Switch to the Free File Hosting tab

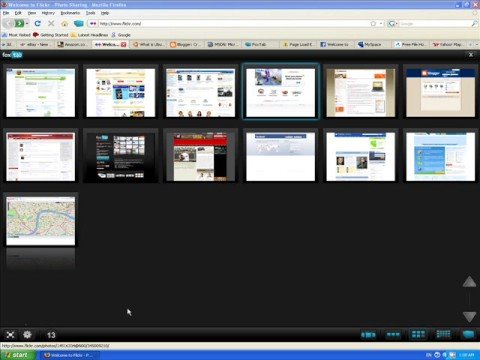410,44
